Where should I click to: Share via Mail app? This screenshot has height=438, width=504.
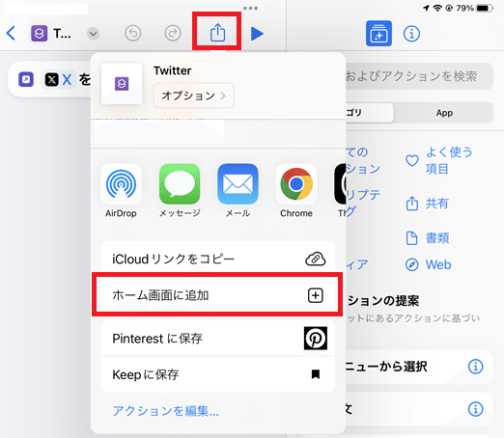click(238, 191)
